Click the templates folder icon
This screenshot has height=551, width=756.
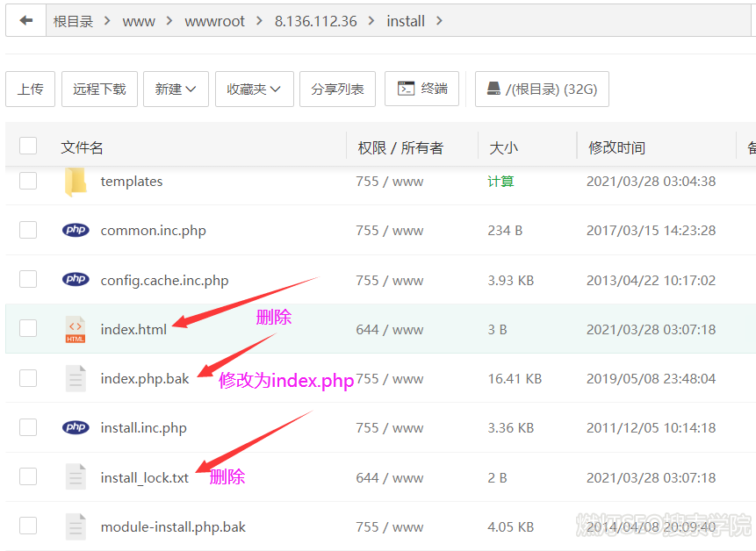76,182
